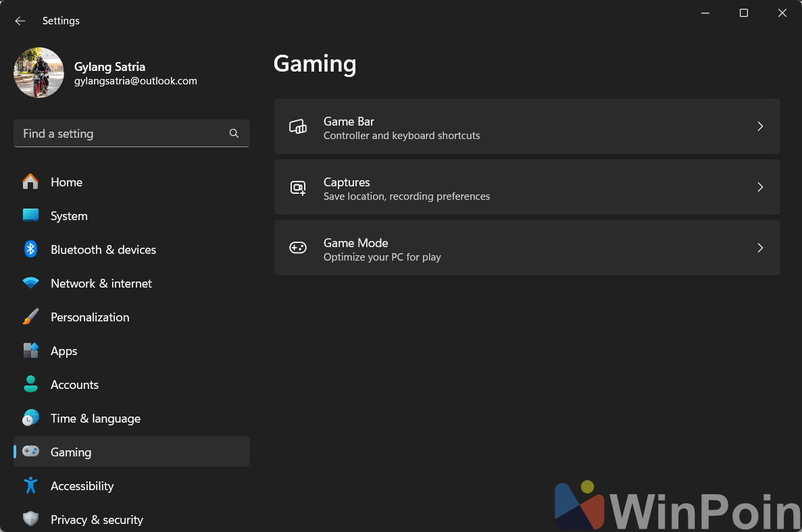Image resolution: width=802 pixels, height=532 pixels.
Task: Click the Gaming controller sidebar icon
Action: click(x=30, y=451)
